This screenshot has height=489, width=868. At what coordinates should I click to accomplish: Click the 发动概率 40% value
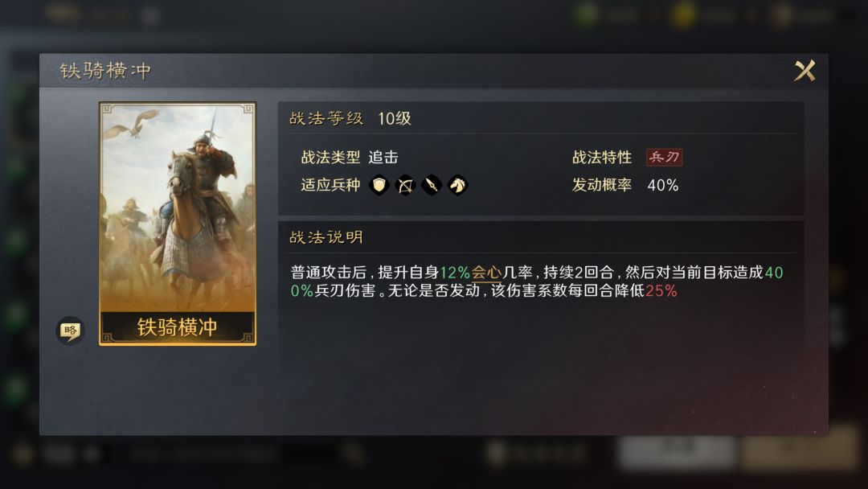point(662,185)
